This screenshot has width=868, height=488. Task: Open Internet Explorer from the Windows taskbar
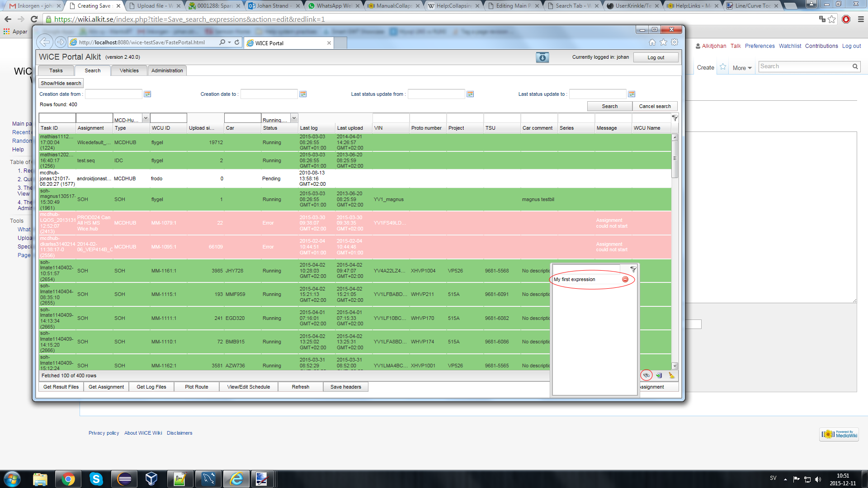click(236, 479)
